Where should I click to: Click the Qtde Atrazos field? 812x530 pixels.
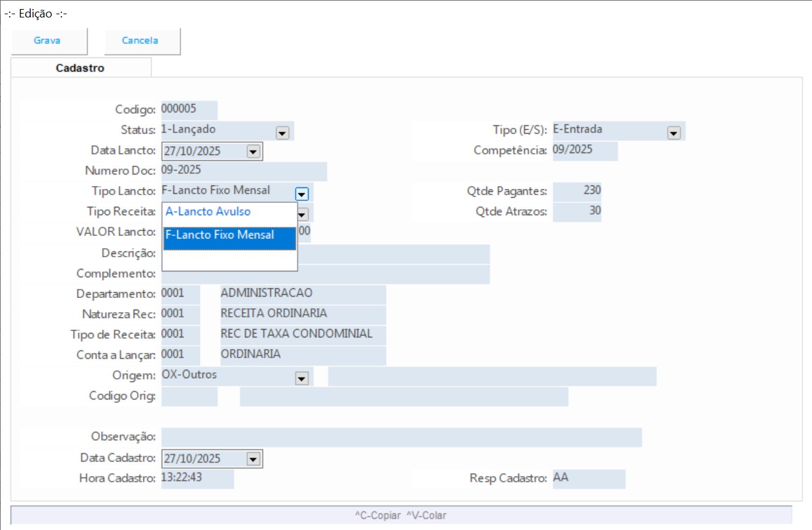pos(576,211)
